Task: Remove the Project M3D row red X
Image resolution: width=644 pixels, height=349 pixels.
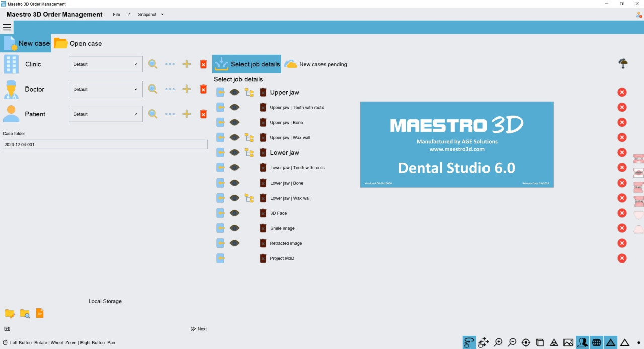Action: (x=622, y=258)
